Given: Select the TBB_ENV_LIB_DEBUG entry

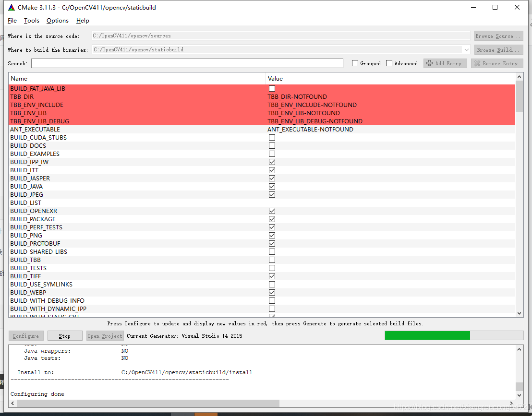Looking at the screenshot, I should [x=40, y=121].
